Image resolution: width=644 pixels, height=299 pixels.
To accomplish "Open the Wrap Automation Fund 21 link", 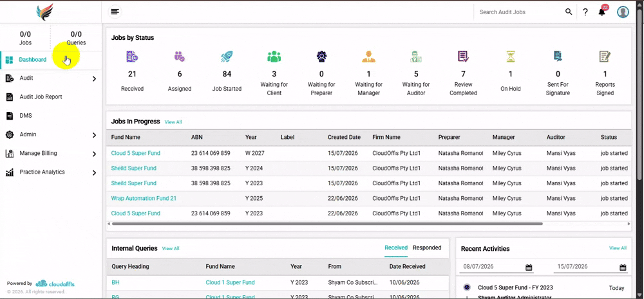I will [x=144, y=198].
